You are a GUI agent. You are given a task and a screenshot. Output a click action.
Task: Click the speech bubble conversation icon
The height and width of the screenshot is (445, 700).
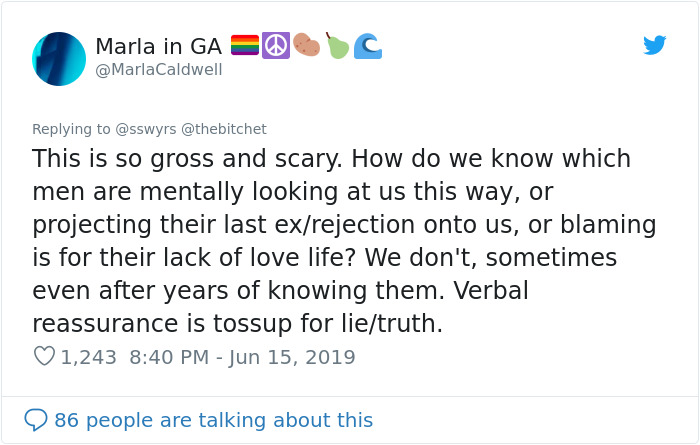click(x=36, y=420)
